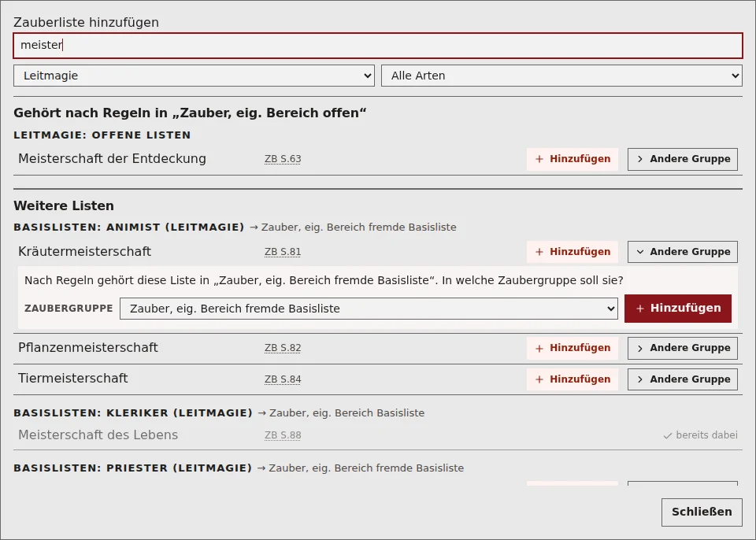Open ZB S.84 page reference

point(283,379)
